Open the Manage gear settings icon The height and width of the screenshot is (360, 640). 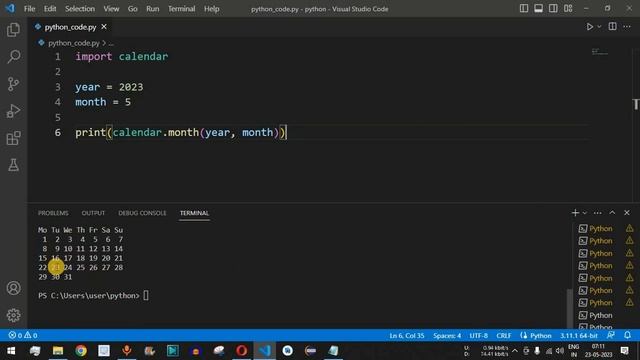(x=13, y=315)
